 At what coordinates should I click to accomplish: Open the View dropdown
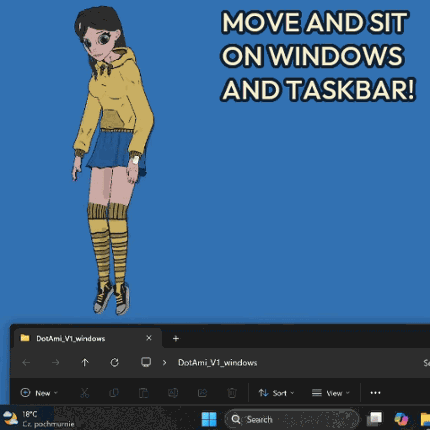click(x=331, y=393)
